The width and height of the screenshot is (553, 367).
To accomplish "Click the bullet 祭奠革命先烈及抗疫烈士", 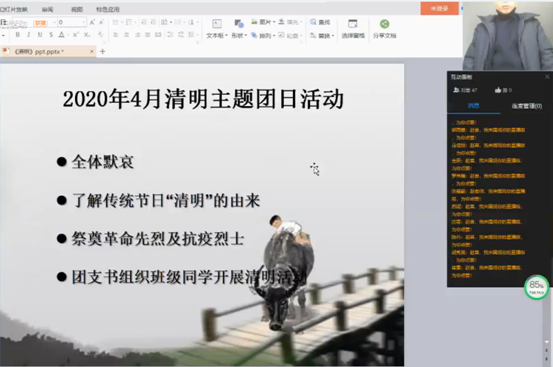I will [x=158, y=239].
